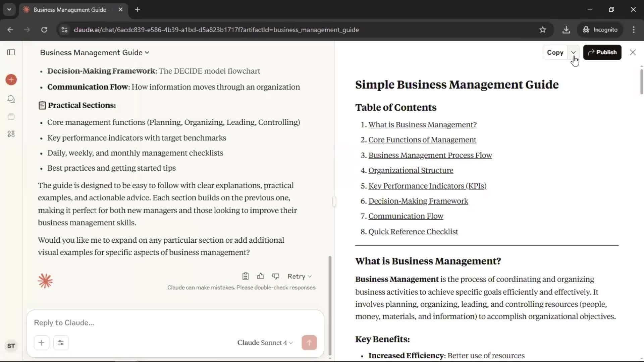Click the Copy button
Screen dimensions: 644x362
pos(555,52)
